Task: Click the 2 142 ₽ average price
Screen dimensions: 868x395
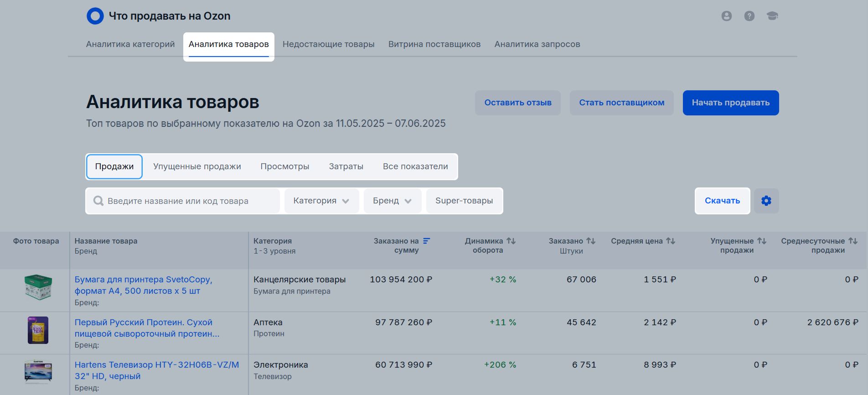Action: click(660, 322)
